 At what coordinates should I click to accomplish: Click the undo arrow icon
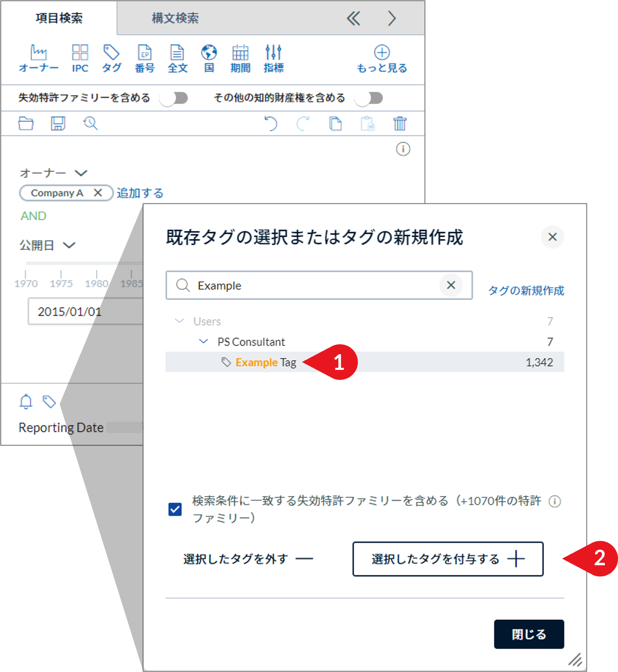point(270,124)
